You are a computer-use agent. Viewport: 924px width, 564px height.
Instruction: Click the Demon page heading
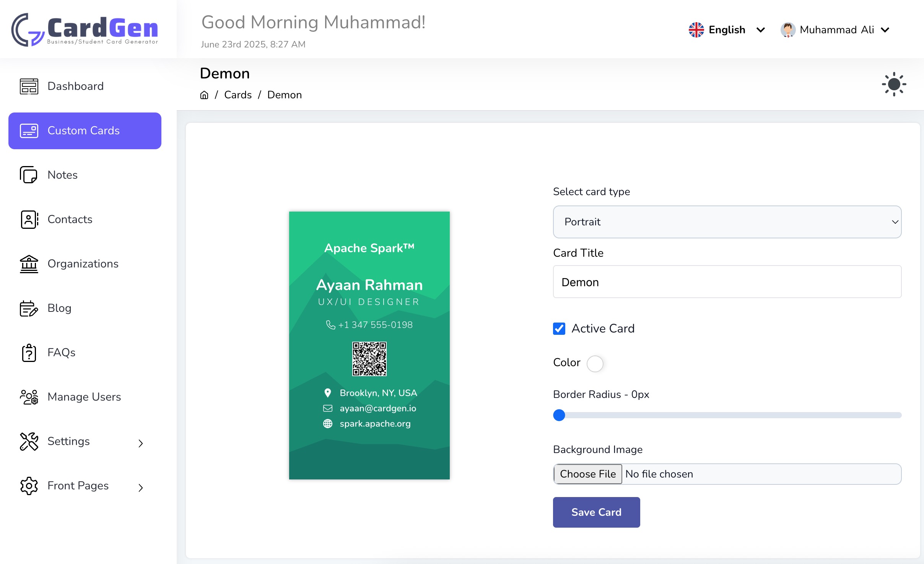[x=225, y=73]
